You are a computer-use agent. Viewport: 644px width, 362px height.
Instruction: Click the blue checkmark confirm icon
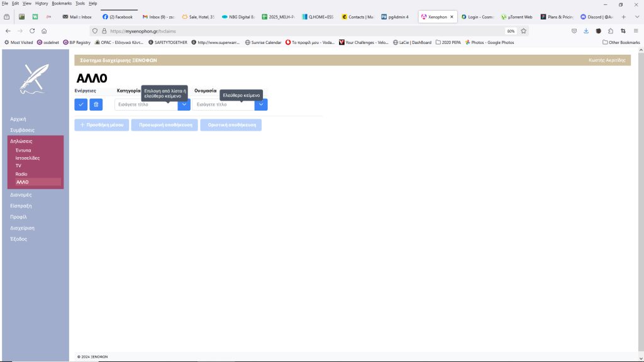click(80, 104)
